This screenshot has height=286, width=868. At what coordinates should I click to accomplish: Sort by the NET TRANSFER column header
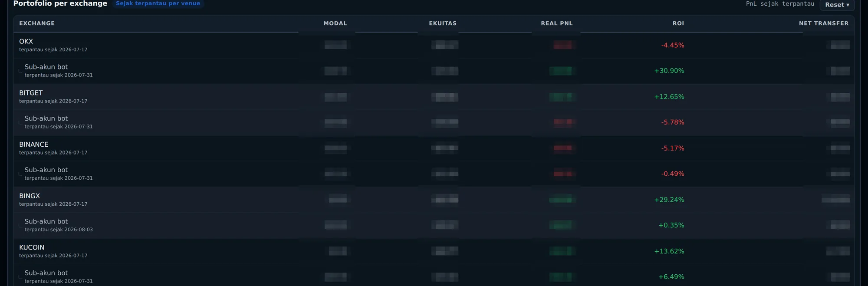824,23
